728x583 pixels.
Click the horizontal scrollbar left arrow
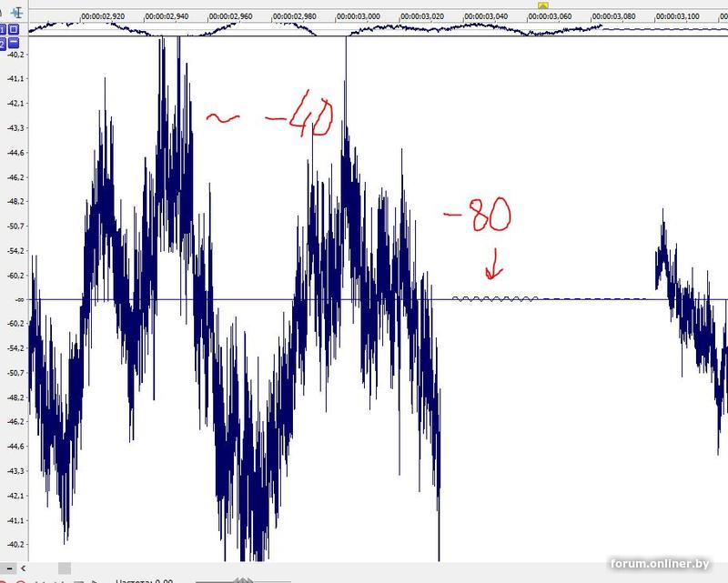(x=24, y=568)
